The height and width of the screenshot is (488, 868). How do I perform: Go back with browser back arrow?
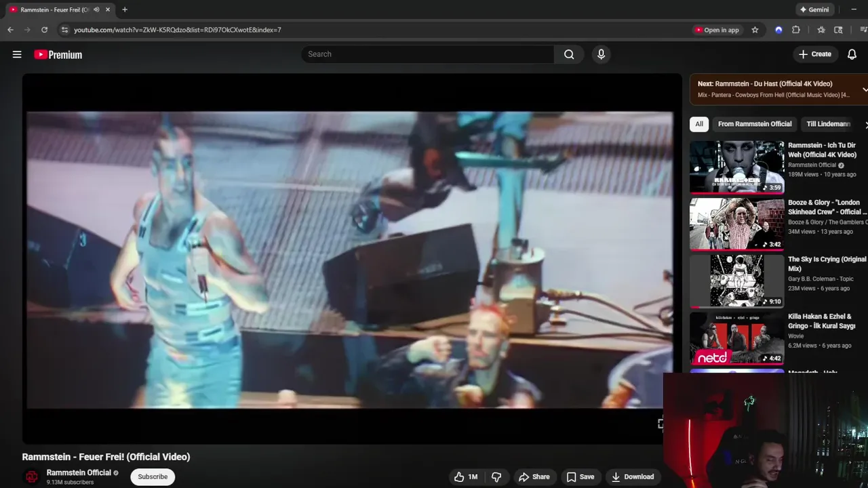click(10, 30)
